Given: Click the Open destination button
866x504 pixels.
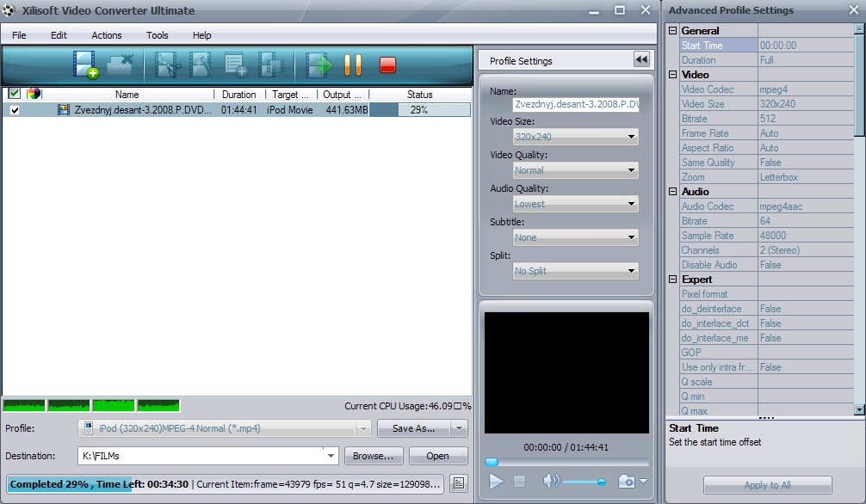Looking at the screenshot, I should coord(437,456).
